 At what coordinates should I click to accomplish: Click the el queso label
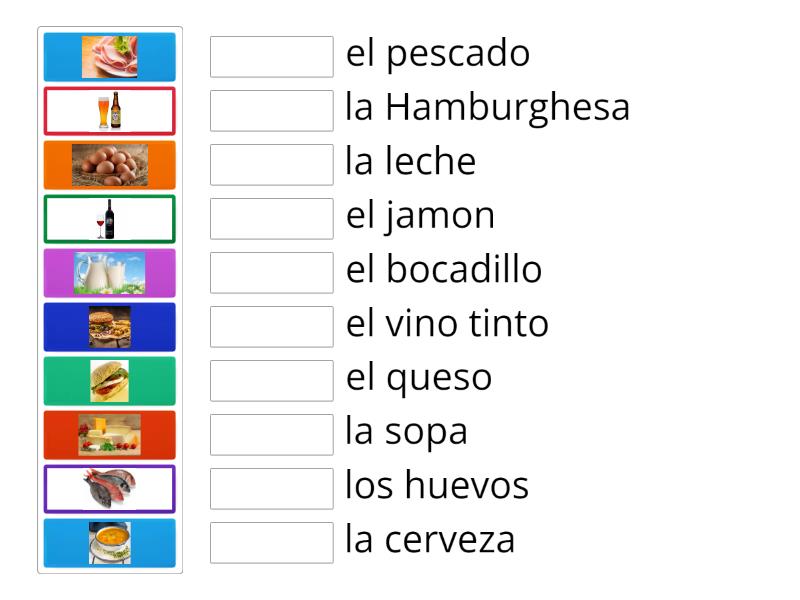[418, 377]
